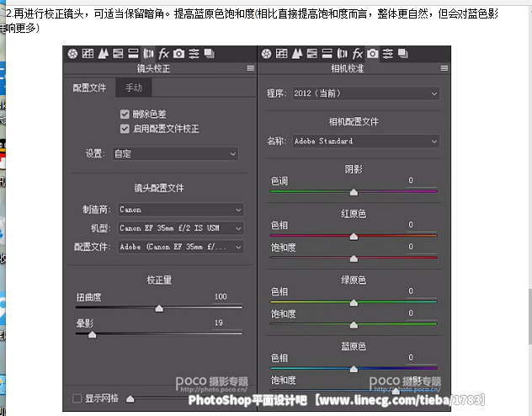This screenshot has width=532, height=416.
Task: Open camera profile 名称 dropdown Adobe Standard
Action: (366, 141)
